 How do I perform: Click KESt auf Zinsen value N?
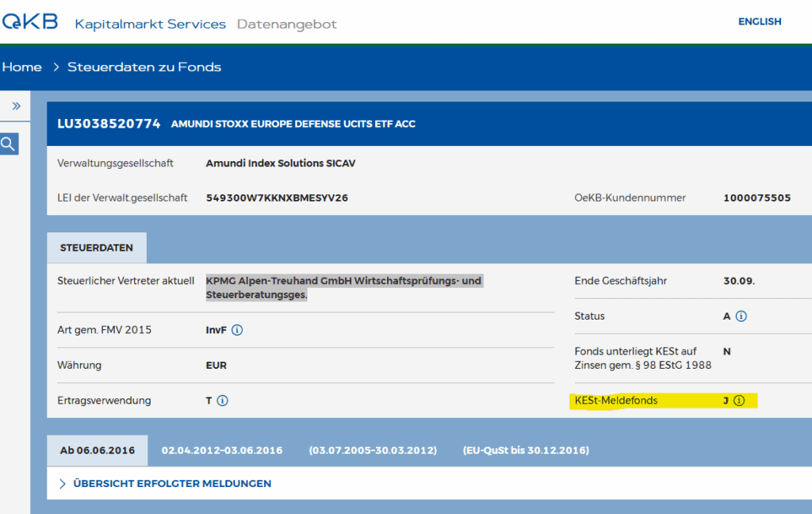tap(727, 351)
